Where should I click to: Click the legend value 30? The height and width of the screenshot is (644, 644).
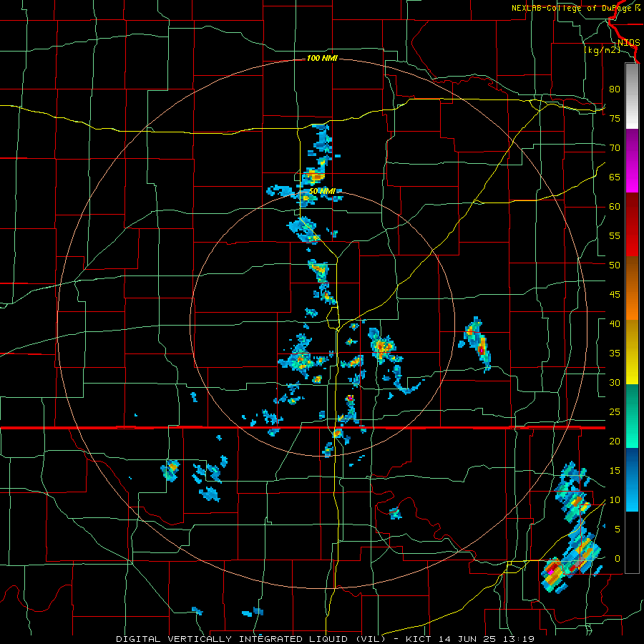615,383
